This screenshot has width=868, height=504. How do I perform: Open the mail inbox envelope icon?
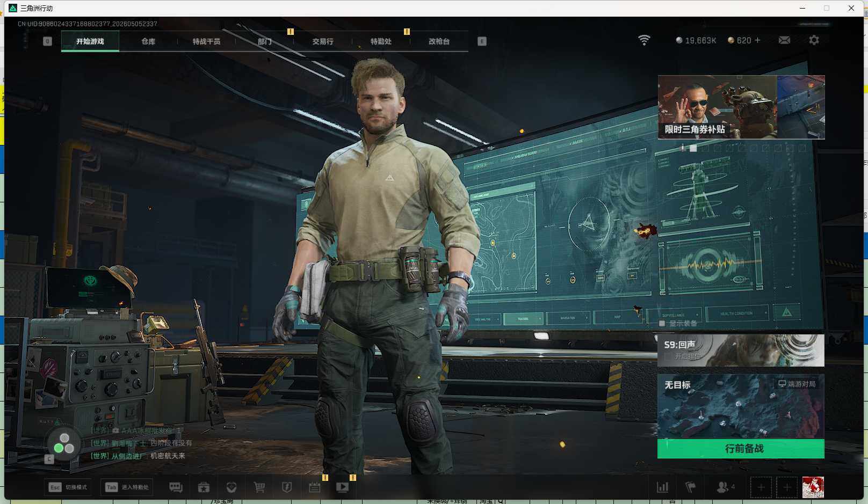(784, 40)
